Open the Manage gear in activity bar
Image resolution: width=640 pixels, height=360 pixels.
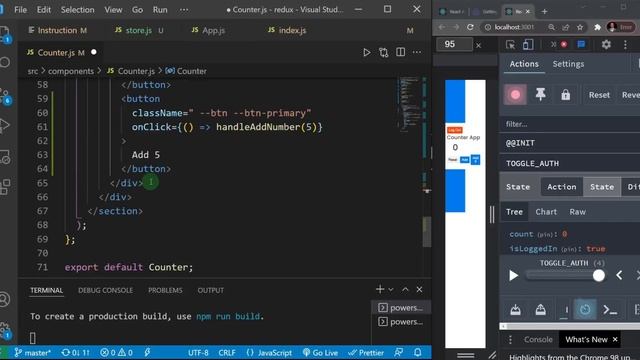point(6,329)
